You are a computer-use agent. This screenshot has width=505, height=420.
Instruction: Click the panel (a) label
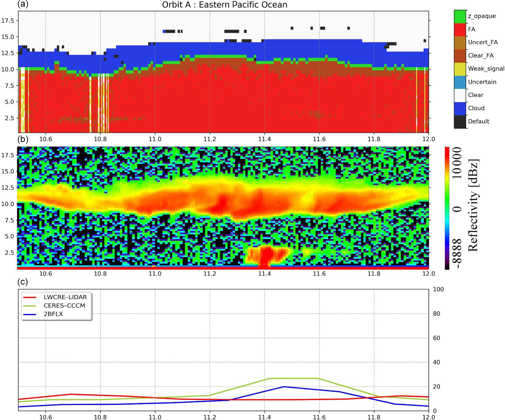coord(23,4)
